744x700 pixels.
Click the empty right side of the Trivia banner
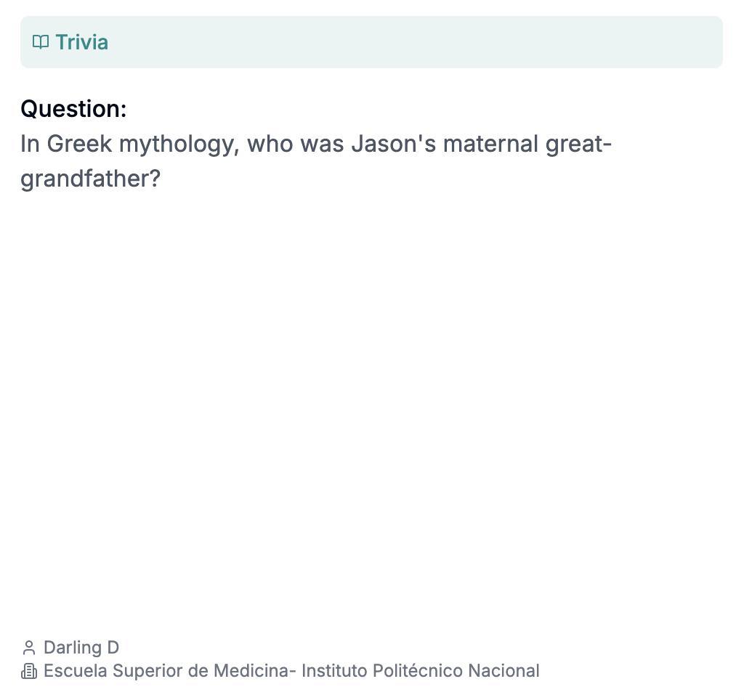[x=509, y=42]
